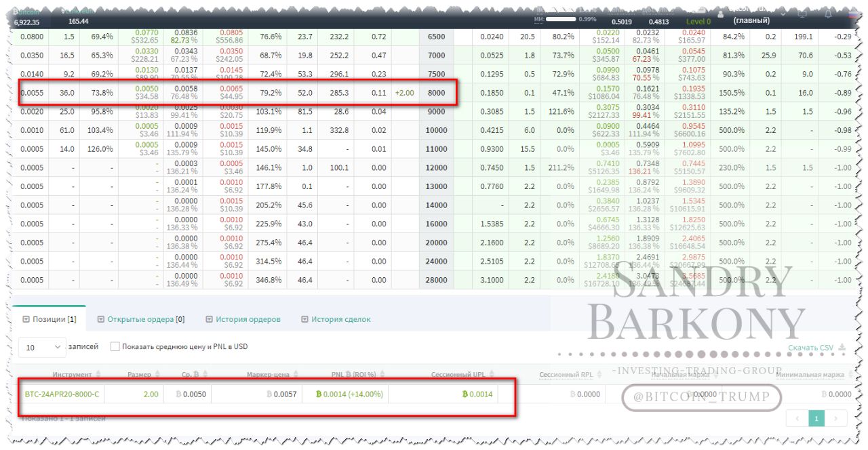Open the Открытые ордера [0] tab

pyautogui.click(x=141, y=319)
